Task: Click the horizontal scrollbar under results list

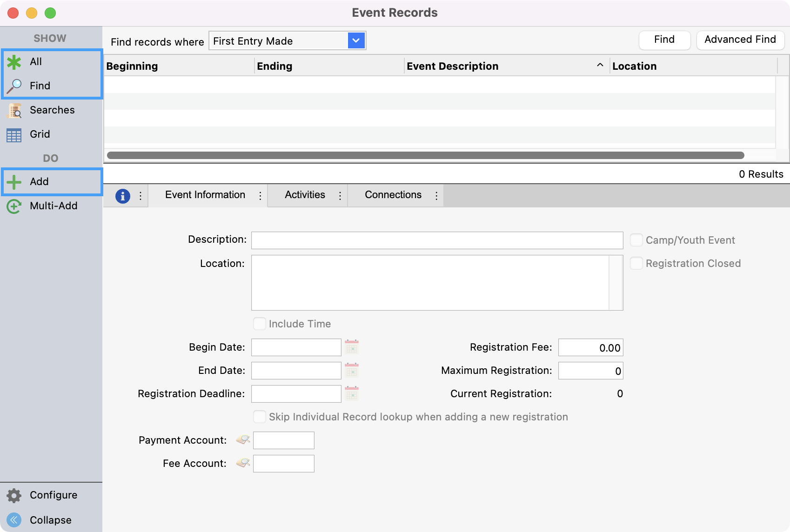Action: point(425,155)
